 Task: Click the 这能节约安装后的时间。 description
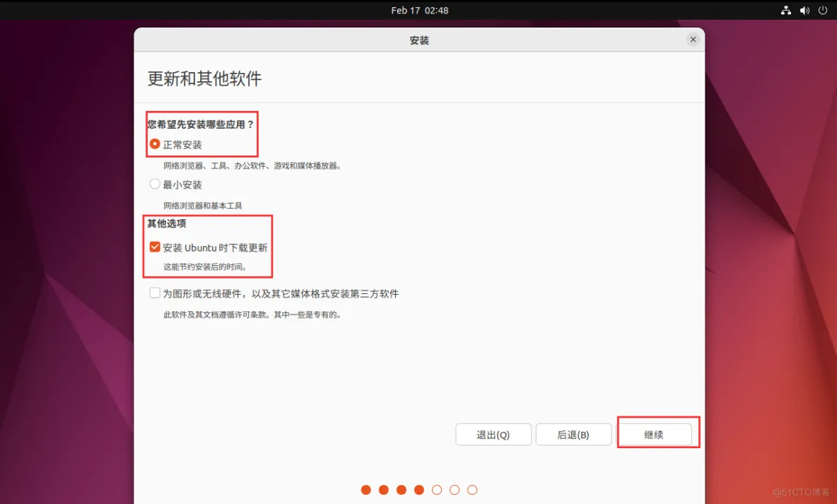206,266
